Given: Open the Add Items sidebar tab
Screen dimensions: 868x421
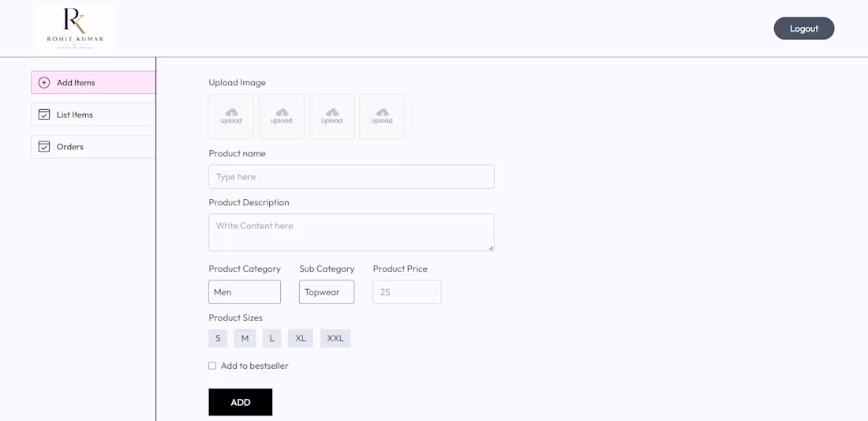Looking at the screenshot, I should [x=93, y=82].
